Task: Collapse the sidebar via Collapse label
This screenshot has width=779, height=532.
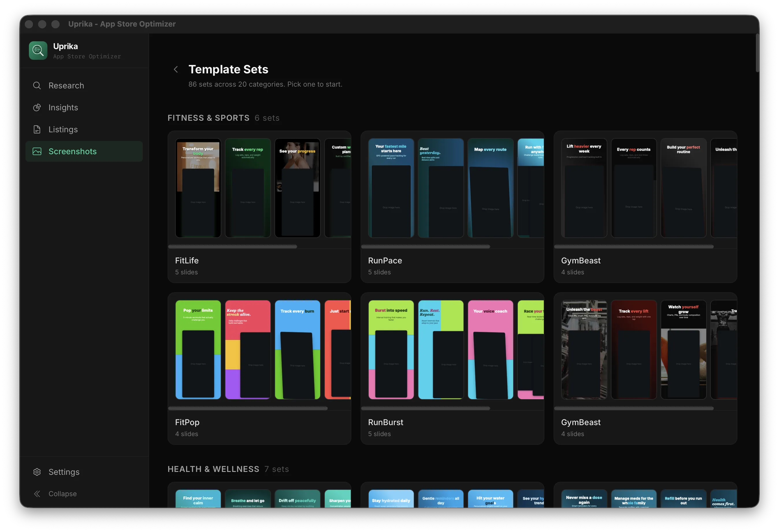Action: tap(63, 494)
